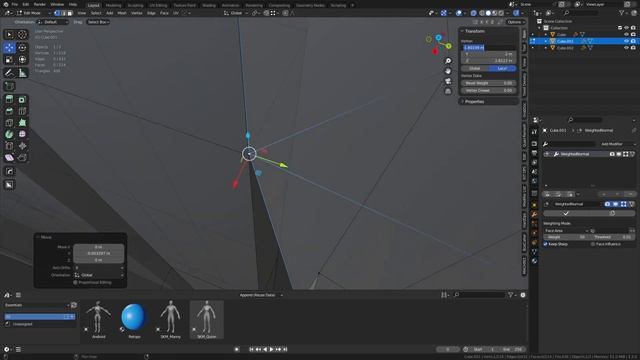Hide Cube.001 with its eye icon
Screen dimensions: 640x360
click(x=626, y=41)
